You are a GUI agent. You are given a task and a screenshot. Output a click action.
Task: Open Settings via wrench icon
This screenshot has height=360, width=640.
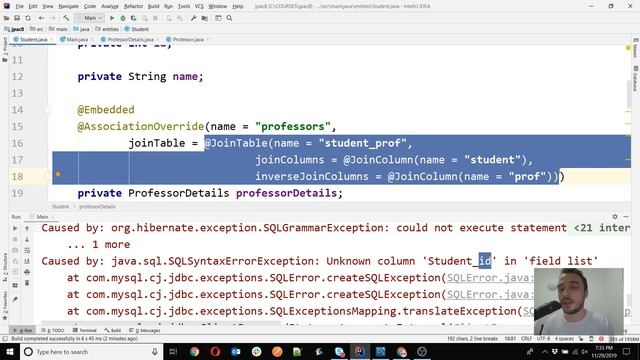pos(193,18)
